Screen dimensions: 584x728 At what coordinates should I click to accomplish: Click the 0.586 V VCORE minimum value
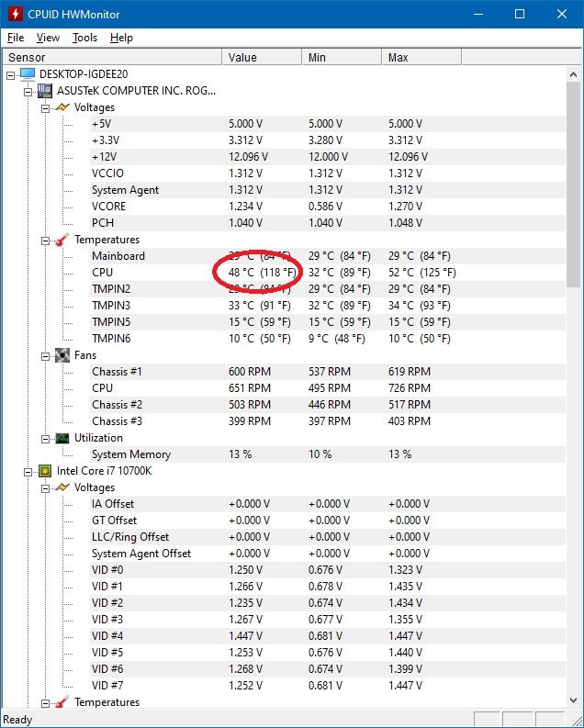tap(325, 207)
